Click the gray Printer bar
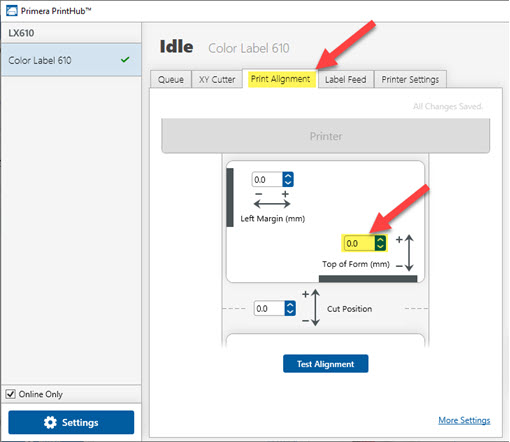This screenshot has height=442, width=510. (326, 136)
